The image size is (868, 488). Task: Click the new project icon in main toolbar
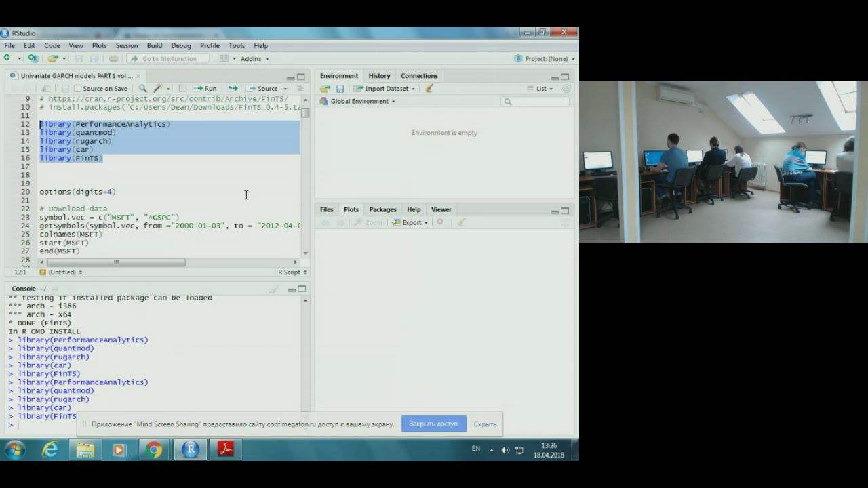(35, 59)
